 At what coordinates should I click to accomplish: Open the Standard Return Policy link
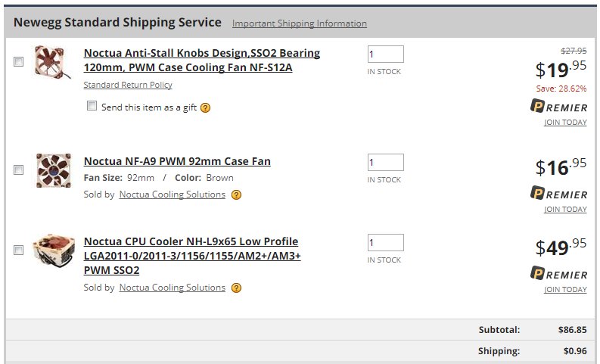tap(128, 85)
